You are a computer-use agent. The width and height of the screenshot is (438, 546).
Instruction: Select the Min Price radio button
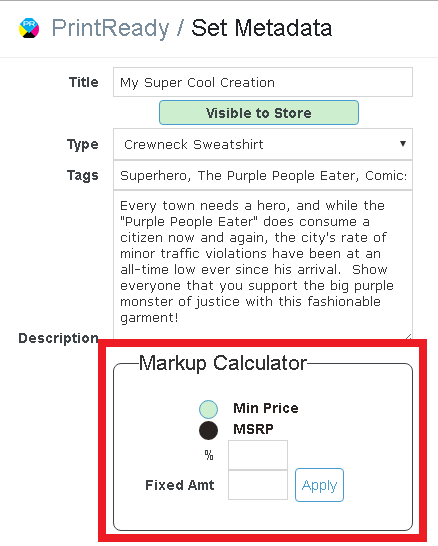208,409
